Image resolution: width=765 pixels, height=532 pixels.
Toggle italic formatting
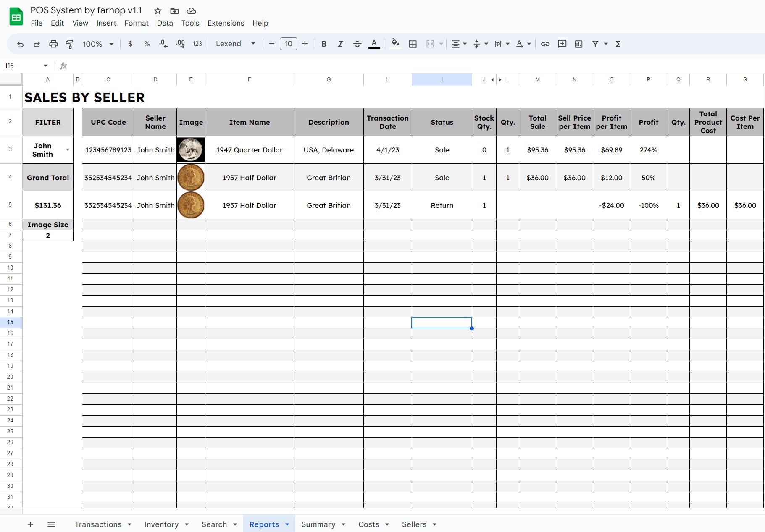340,44
